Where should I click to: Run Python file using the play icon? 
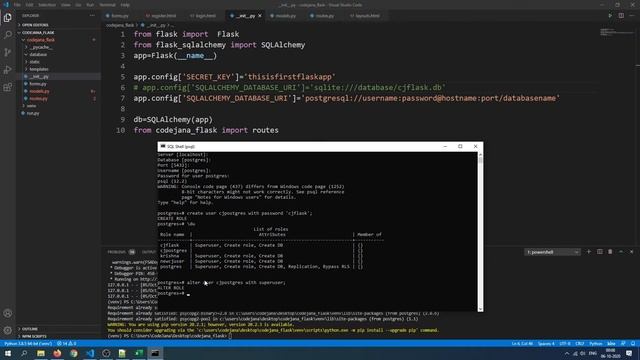point(610,16)
